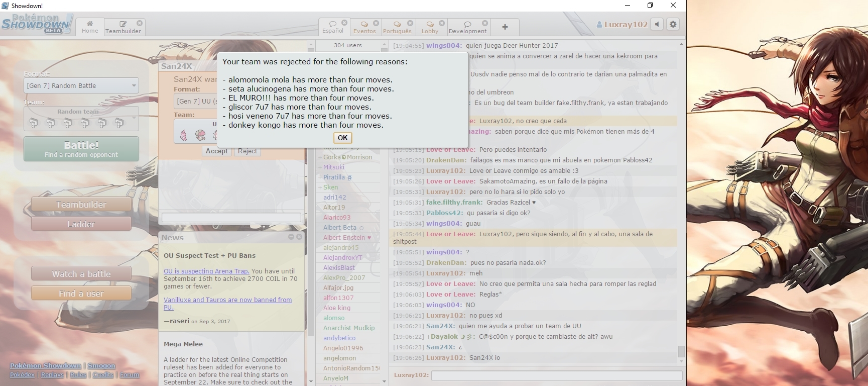Open the Ladder
868x386 pixels.
pos(81,224)
